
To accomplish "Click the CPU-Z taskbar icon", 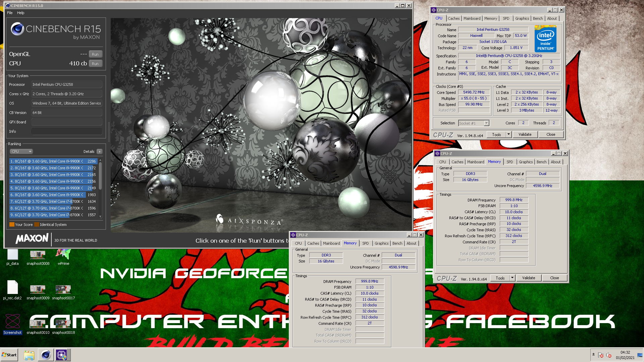I will pos(61,355).
